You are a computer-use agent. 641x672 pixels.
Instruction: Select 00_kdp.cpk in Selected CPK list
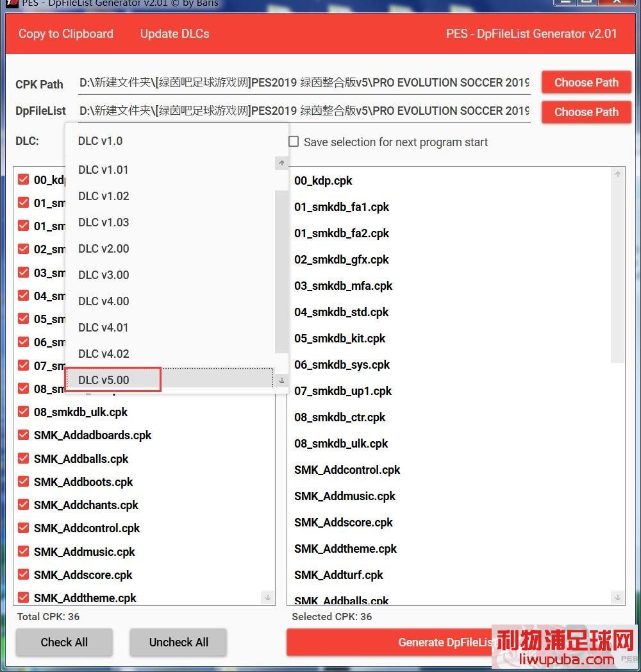point(323,180)
